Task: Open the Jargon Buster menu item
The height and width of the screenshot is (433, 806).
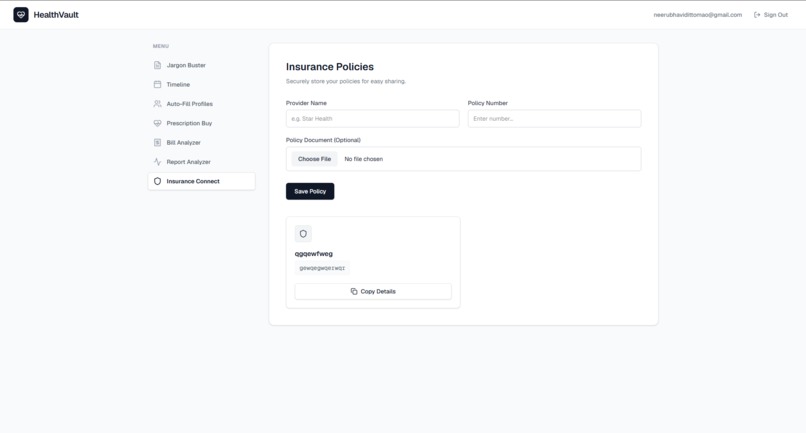Action: (x=202, y=65)
